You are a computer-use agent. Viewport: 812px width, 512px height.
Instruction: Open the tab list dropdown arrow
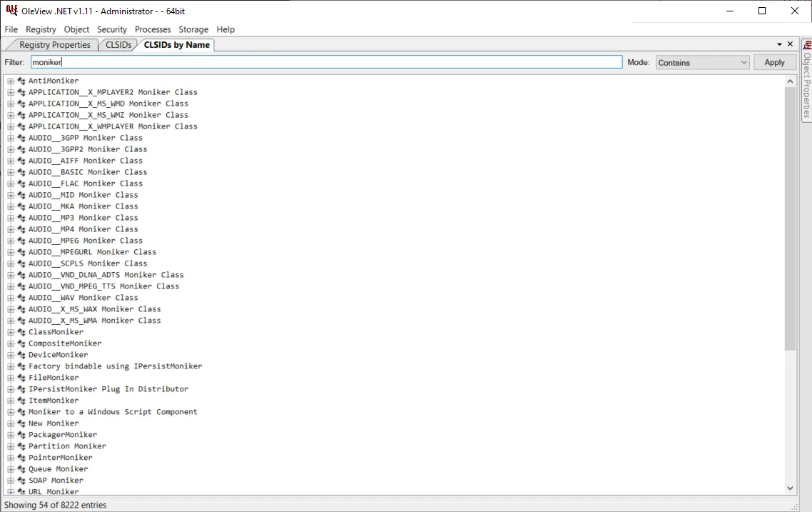point(778,44)
